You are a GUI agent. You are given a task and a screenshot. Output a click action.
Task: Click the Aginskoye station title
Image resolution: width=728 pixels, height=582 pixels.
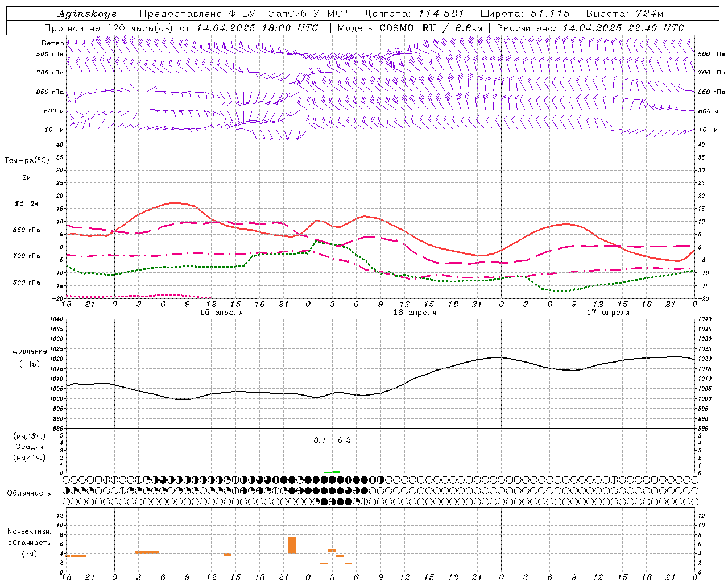tap(86, 14)
